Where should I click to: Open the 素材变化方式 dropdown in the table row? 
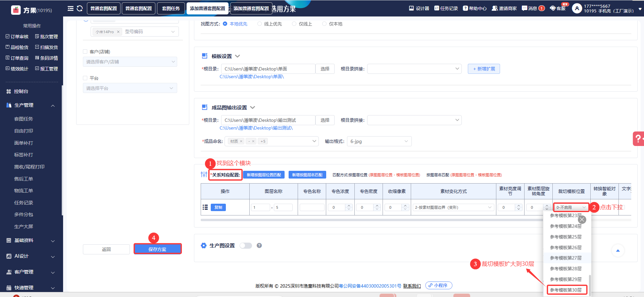453,207
